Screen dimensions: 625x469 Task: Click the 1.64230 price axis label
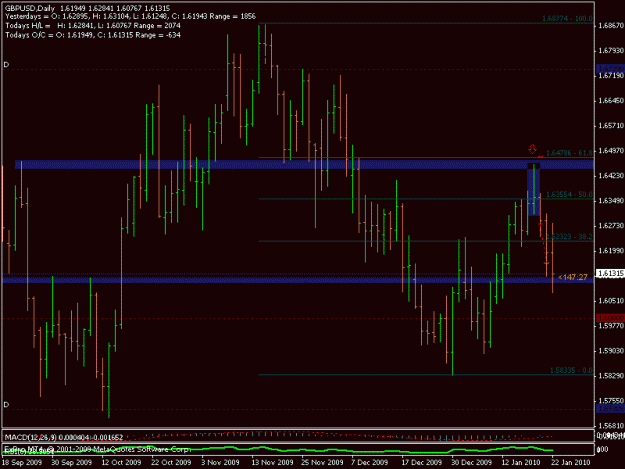click(611, 176)
